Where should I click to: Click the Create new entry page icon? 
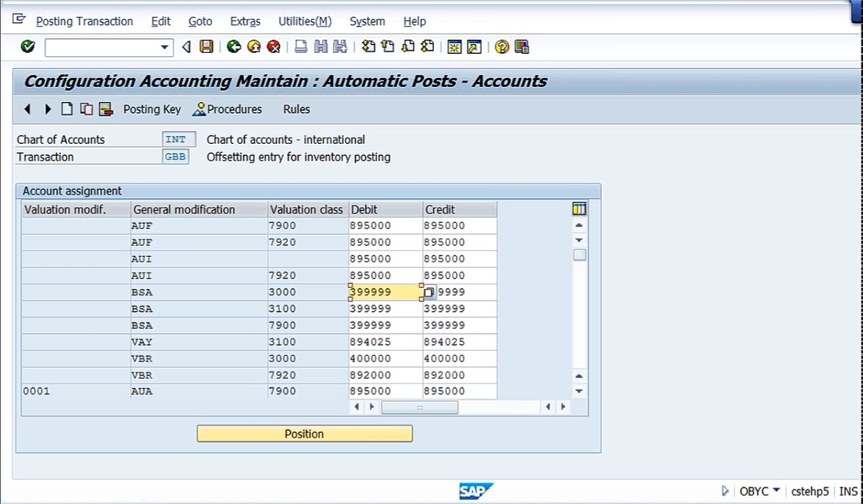coord(67,109)
